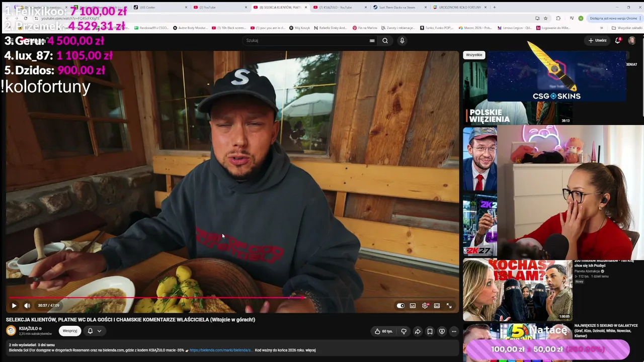Image resolution: width=644 pixels, height=362 pixels.
Task: Open the Chrome extensions puzzle icon
Action: 558,18
